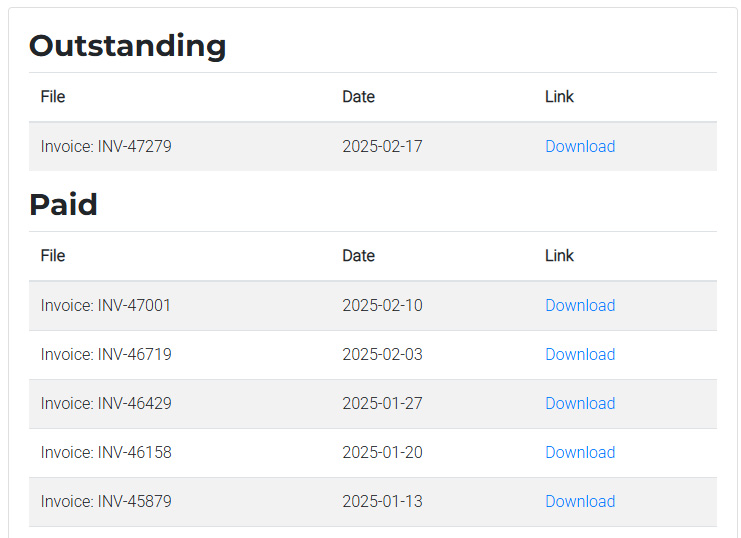Download invoice INV-46429
This screenshot has height=538, width=741.
580,404
